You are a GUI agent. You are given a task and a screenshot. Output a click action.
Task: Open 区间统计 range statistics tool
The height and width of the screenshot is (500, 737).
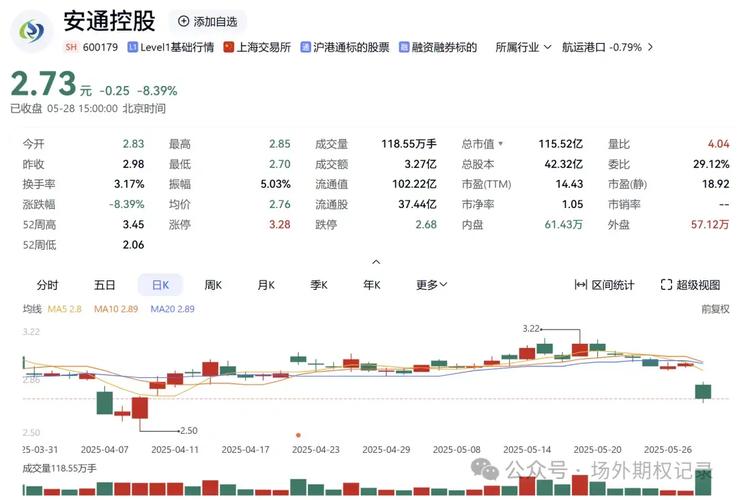pos(604,285)
